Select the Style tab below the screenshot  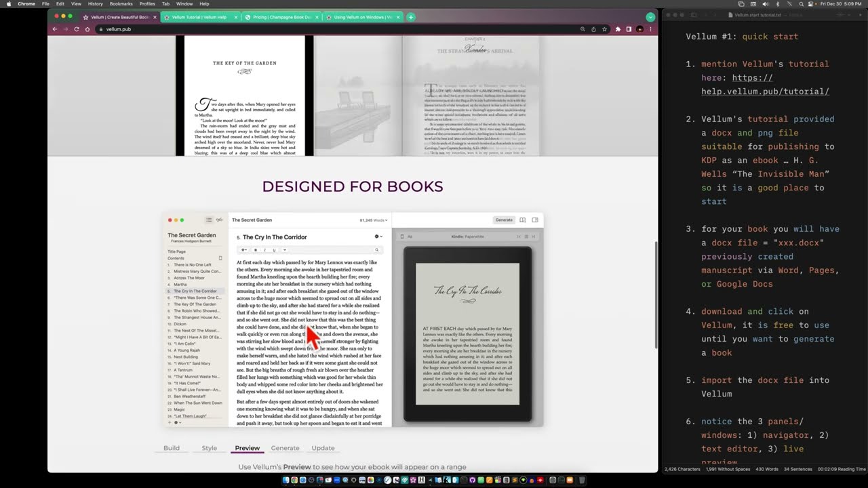pyautogui.click(x=209, y=448)
